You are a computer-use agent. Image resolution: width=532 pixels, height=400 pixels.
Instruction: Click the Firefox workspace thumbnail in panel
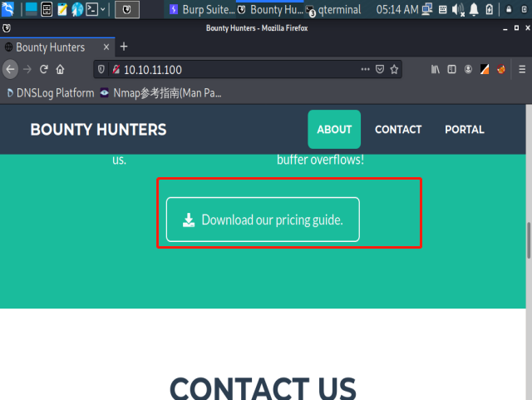(x=127, y=9)
